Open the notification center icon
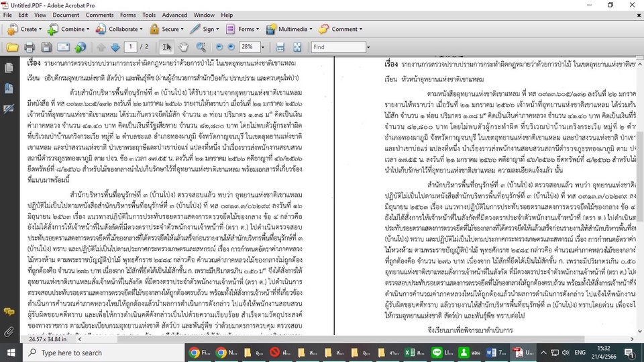Viewport: 644px width, 362px height. click(x=629, y=353)
